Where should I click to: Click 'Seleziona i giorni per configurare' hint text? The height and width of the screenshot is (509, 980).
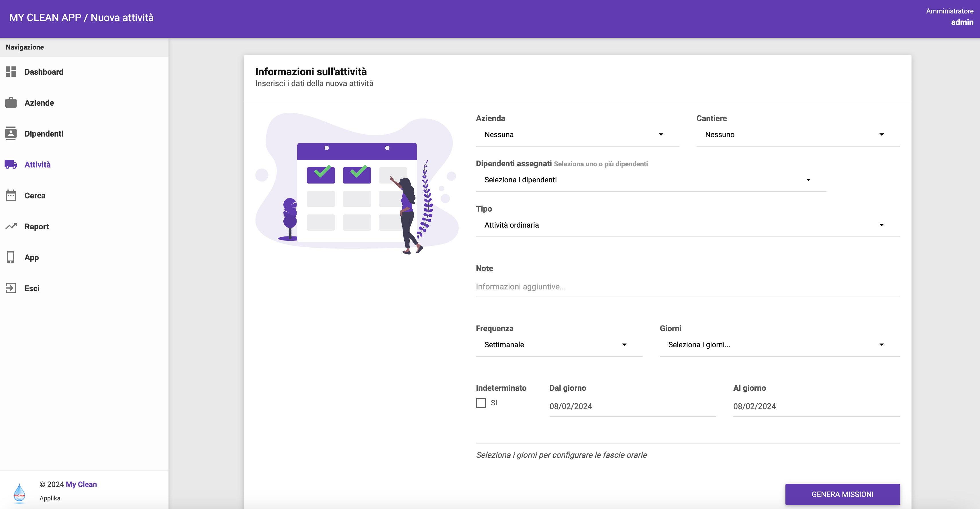(x=561, y=455)
